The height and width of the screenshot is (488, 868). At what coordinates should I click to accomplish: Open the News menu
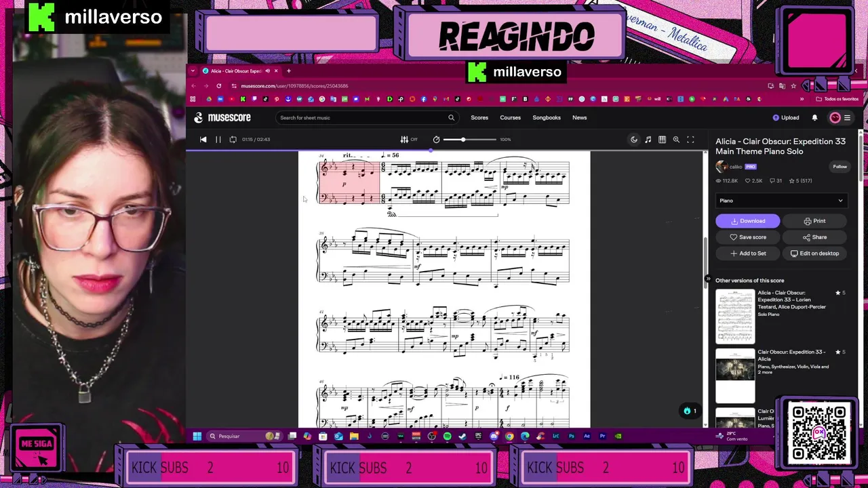click(x=579, y=117)
